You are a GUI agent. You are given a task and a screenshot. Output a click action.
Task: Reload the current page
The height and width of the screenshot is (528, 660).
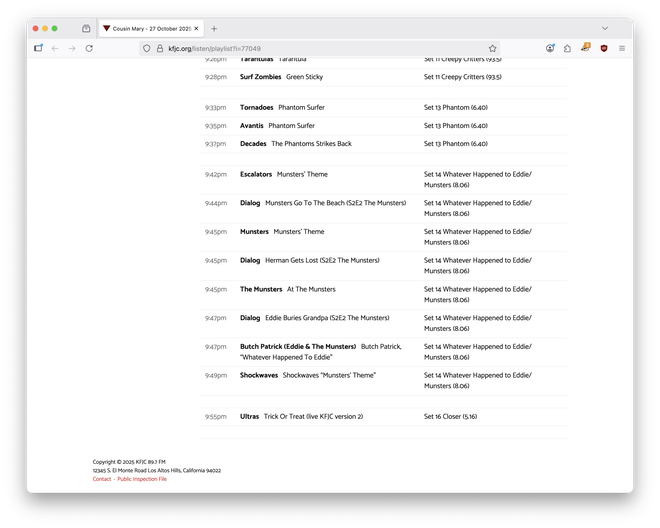coord(89,48)
